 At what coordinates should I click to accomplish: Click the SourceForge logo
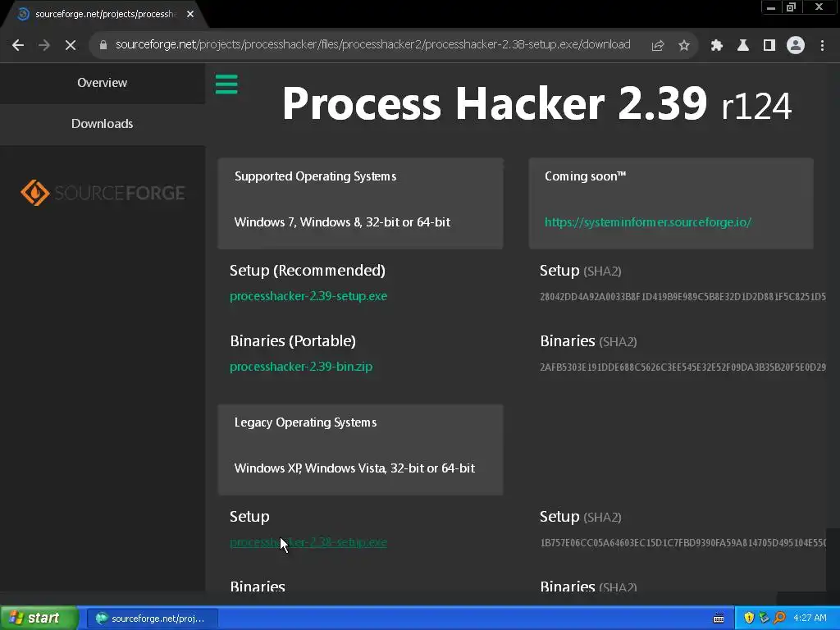coord(103,193)
